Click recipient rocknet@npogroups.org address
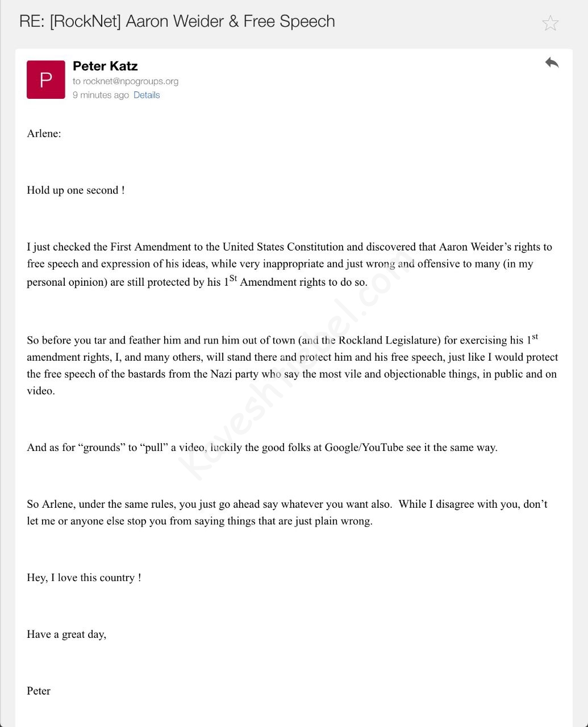 tap(131, 81)
